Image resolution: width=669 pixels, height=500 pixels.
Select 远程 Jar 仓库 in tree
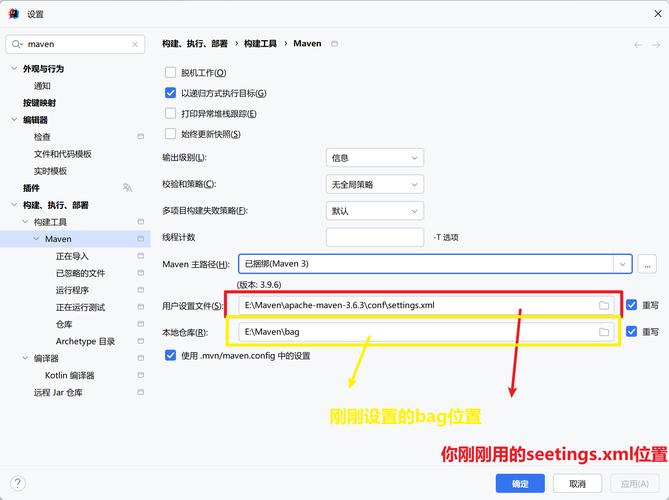click(58, 392)
